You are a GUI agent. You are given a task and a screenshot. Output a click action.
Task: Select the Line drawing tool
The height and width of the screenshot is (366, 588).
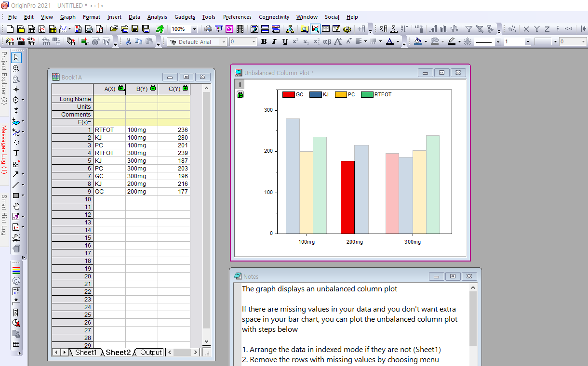(16, 185)
